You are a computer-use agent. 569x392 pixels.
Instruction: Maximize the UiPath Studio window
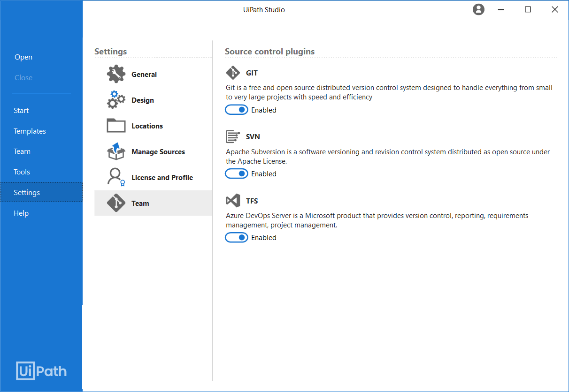pos(528,9)
